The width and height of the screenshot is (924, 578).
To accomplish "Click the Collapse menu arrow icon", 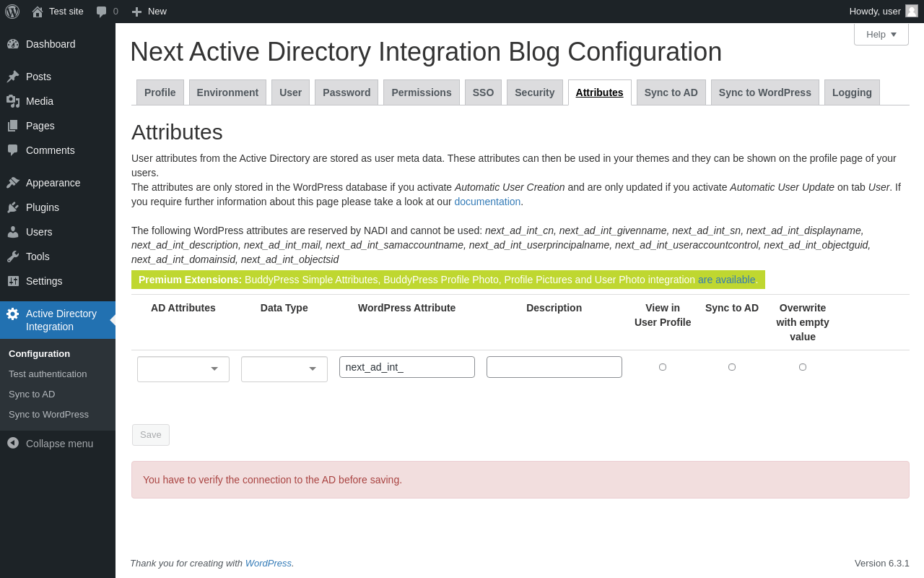I will pos(13,443).
